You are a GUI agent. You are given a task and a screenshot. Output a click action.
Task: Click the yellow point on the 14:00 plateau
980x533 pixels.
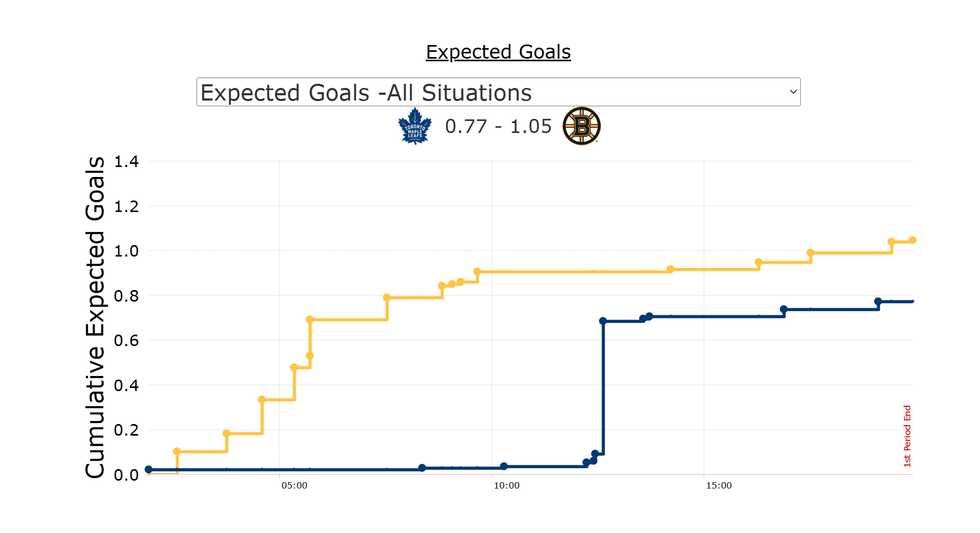[x=670, y=269]
